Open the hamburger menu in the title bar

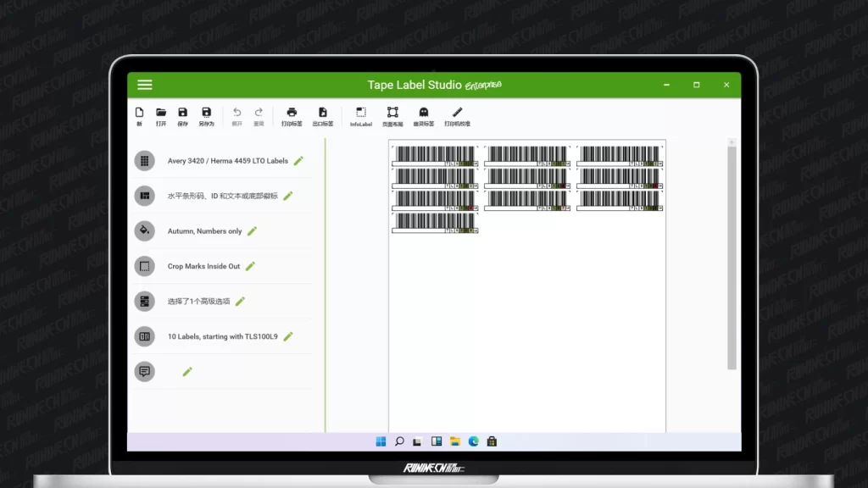(x=145, y=85)
